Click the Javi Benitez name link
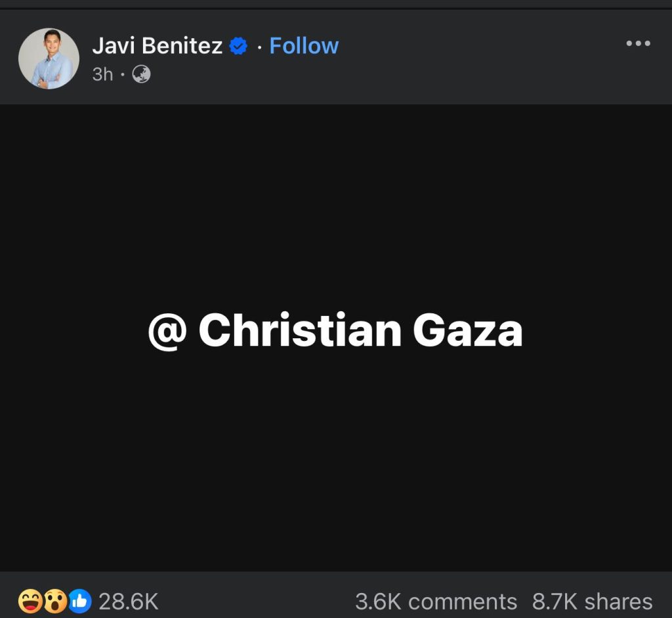 [157, 46]
